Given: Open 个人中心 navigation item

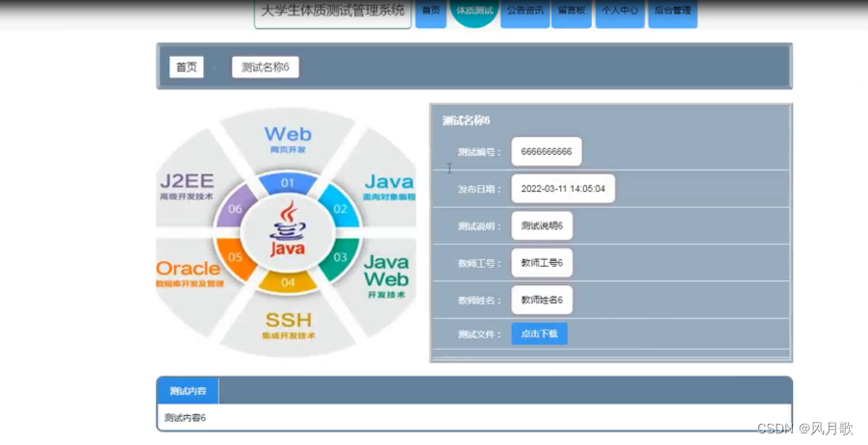Looking at the screenshot, I should click(x=620, y=13).
